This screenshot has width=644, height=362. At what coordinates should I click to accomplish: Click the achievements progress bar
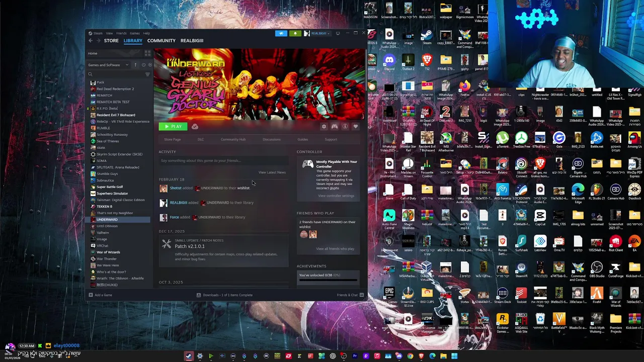click(x=328, y=280)
